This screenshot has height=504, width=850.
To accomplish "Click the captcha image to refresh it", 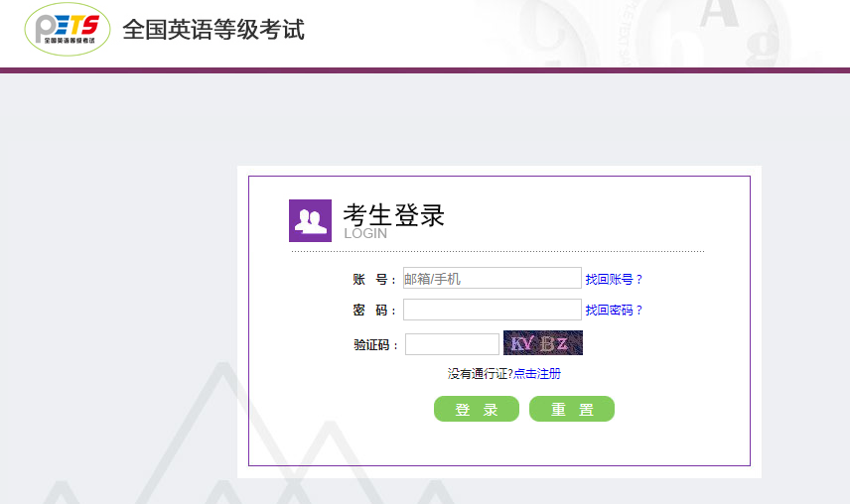I will coord(542,343).
